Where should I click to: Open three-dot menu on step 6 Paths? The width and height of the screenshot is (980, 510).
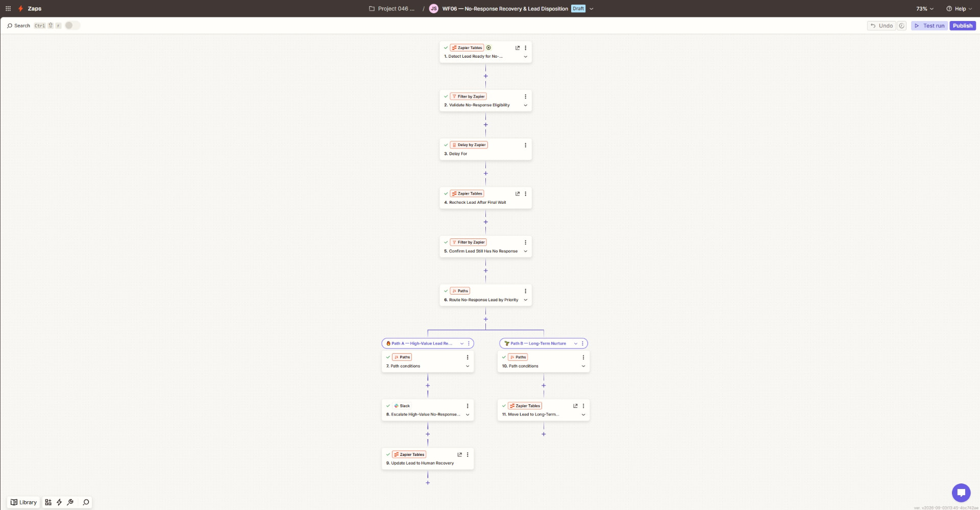(525, 291)
